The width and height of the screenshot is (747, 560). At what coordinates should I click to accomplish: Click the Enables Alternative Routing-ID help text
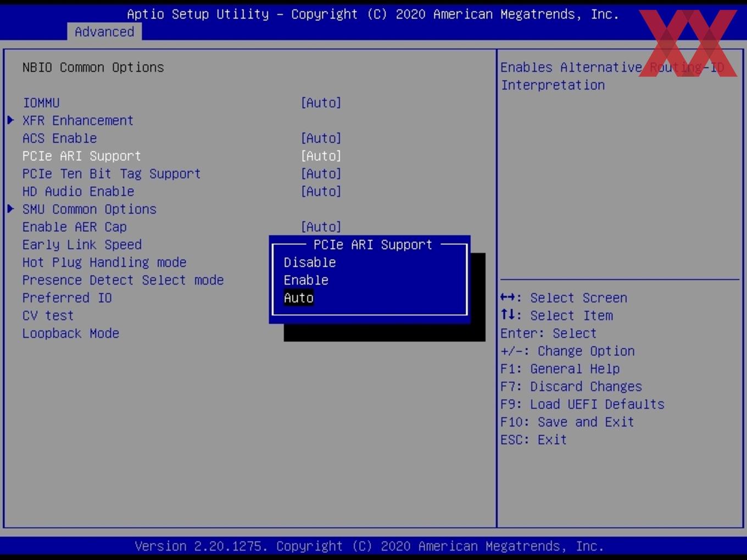point(612,76)
